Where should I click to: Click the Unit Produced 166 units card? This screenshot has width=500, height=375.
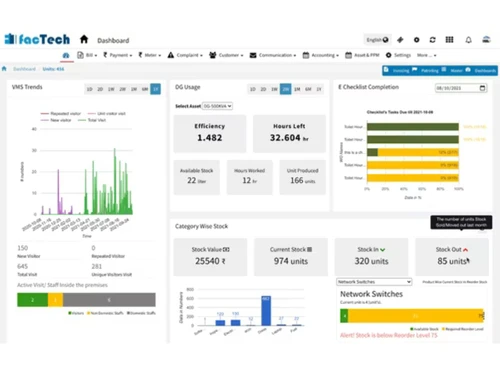click(303, 177)
